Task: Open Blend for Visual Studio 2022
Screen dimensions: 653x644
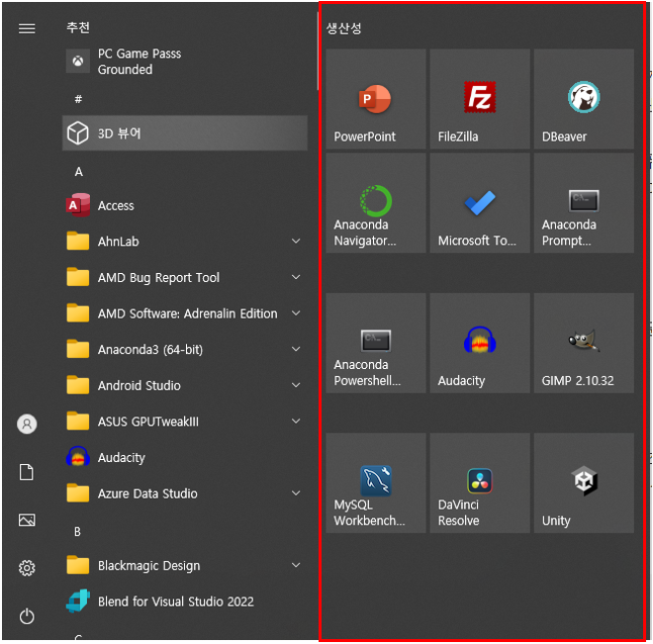Action: point(185,601)
